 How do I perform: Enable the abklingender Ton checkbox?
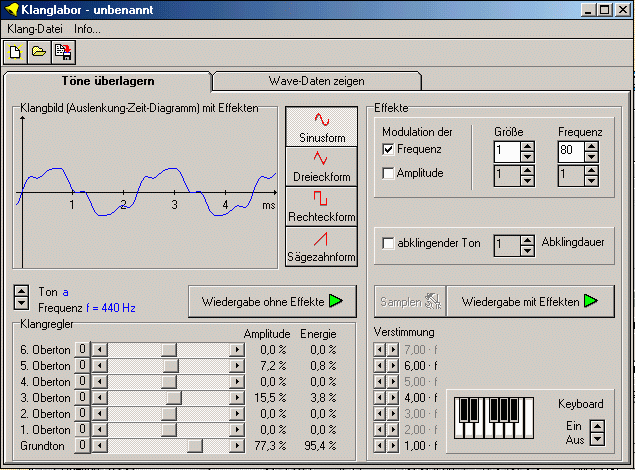point(389,243)
